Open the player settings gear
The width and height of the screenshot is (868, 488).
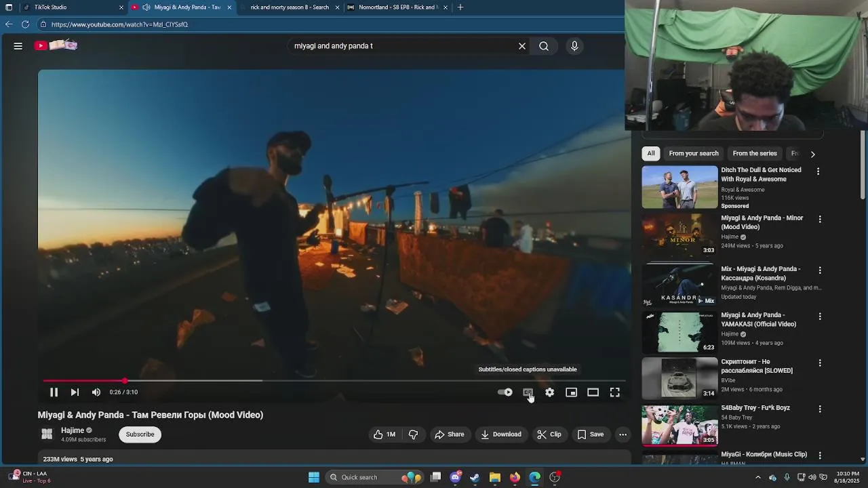(550, 392)
